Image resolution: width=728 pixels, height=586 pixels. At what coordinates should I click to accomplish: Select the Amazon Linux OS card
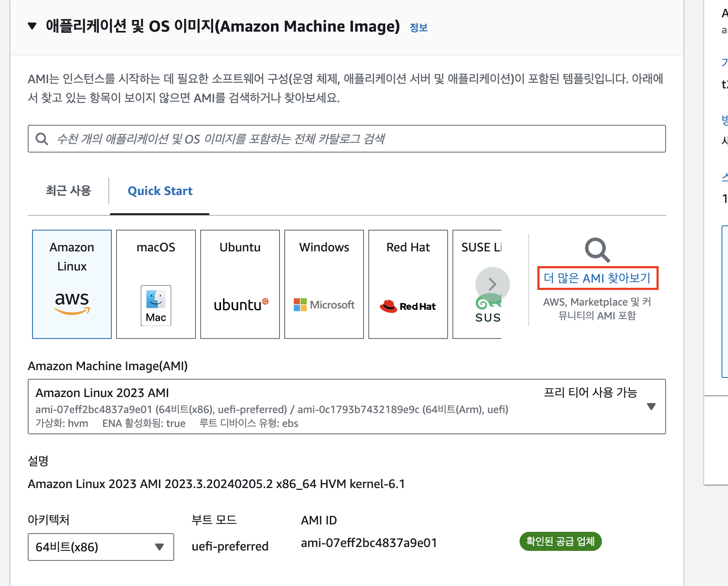coord(72,284)
